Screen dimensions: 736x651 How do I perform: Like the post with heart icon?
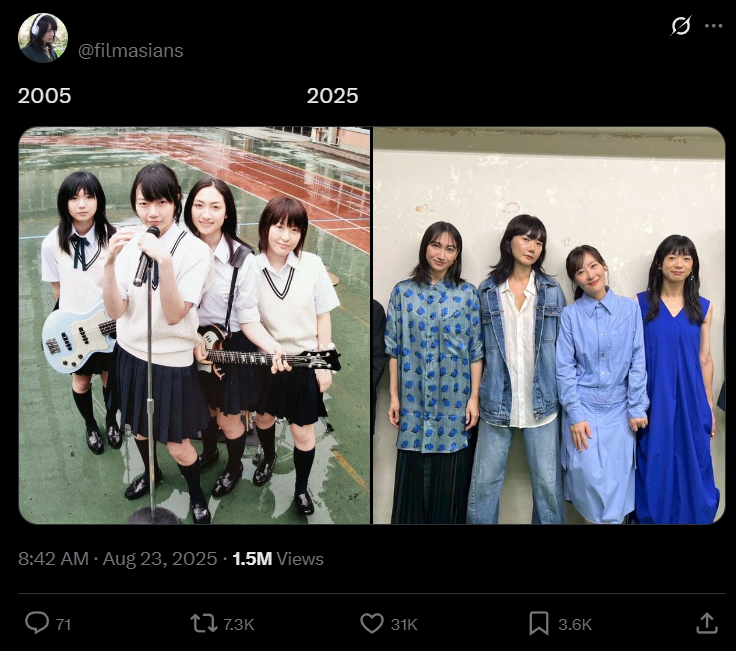372,624
